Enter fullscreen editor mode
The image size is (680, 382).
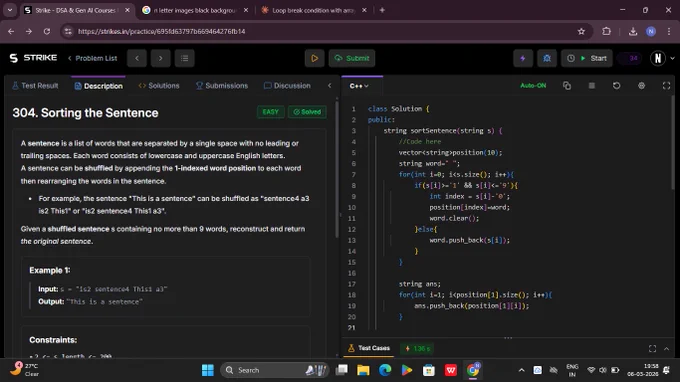click(667, 86)
